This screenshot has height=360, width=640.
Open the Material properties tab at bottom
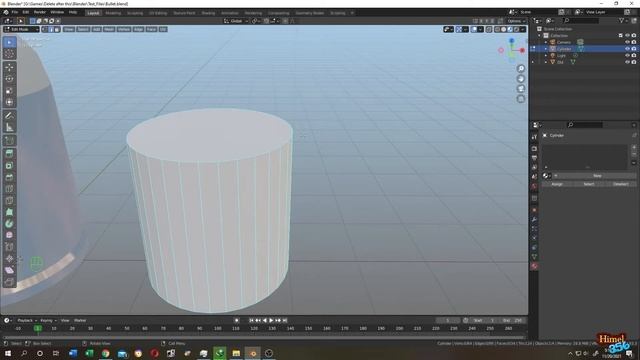tap(534, 266)
